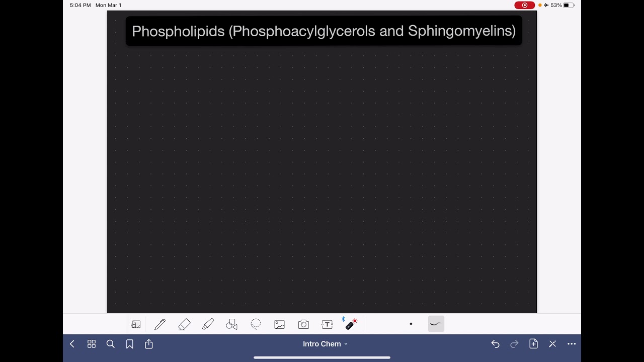
Task: Open the Camera tool
Action: click(303, 324)
